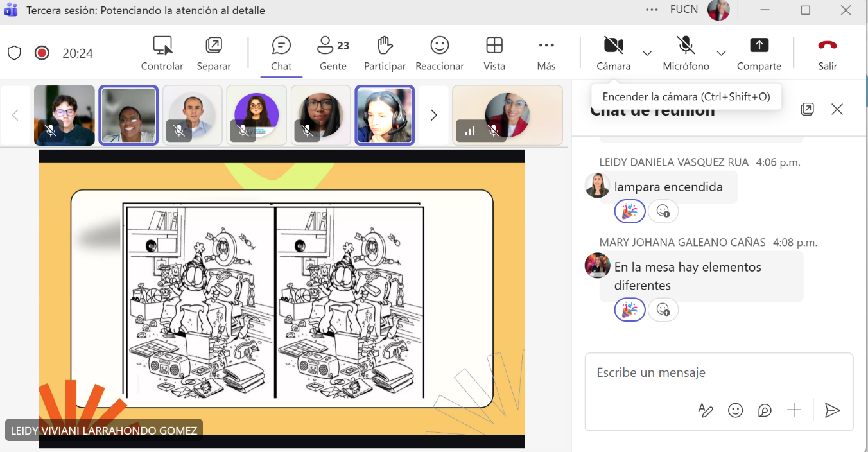868x452 pixels.
Task: Switch to the Chat tab in toolbar
Action: pos(281,53)
